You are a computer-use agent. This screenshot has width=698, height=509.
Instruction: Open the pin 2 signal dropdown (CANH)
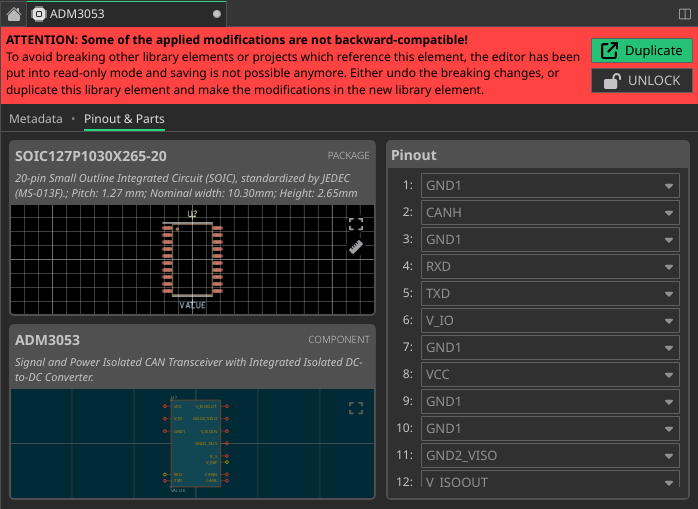(x=550, y=213)
